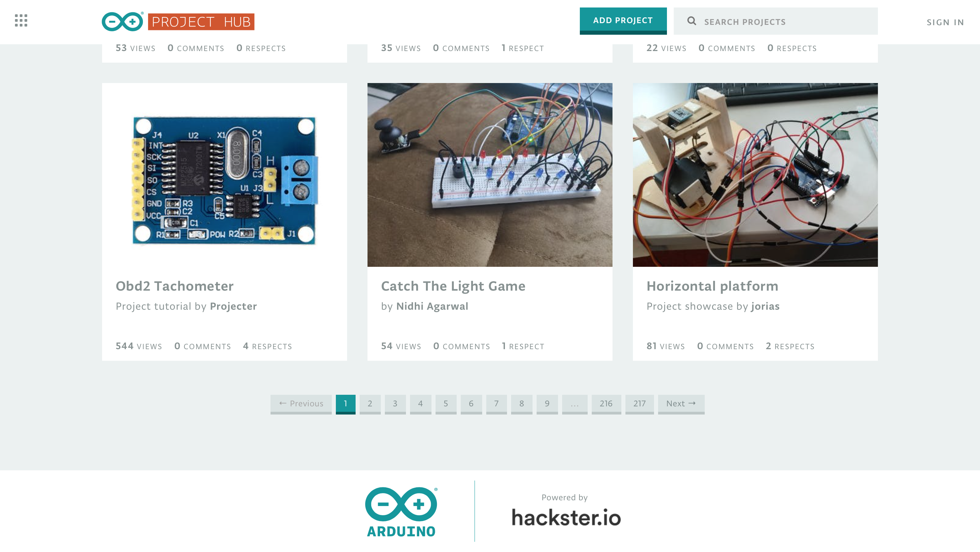
Task: Open the hackster.io logo link
Action: (566, 518)
